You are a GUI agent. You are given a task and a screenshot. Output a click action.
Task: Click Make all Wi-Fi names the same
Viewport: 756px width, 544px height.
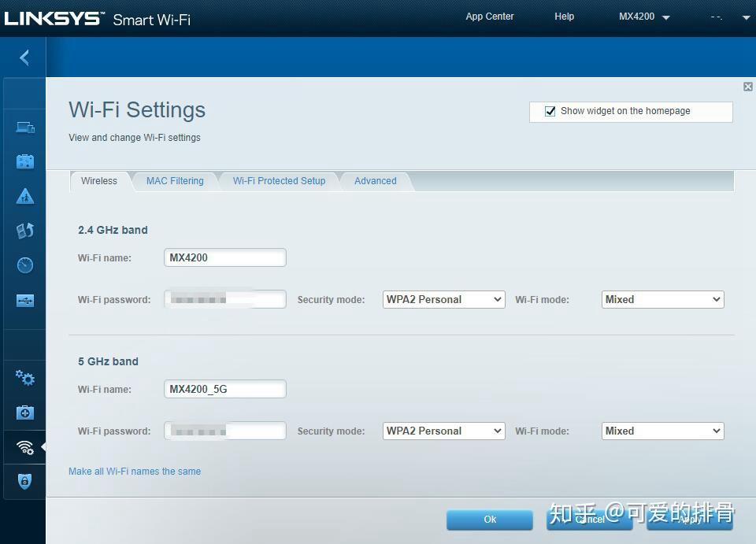pos(134,471)
